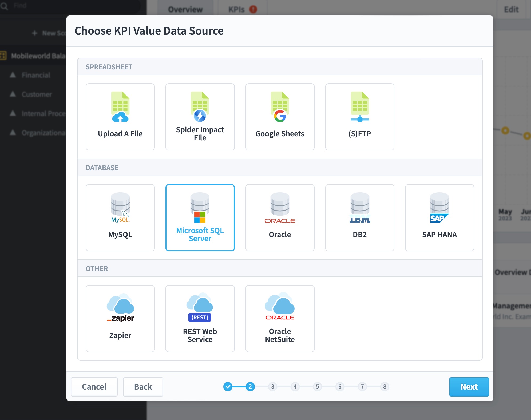This screenshot has width=531, height=420.
Task: Select the SAP HANA database icon
Action: coord(439,208)
